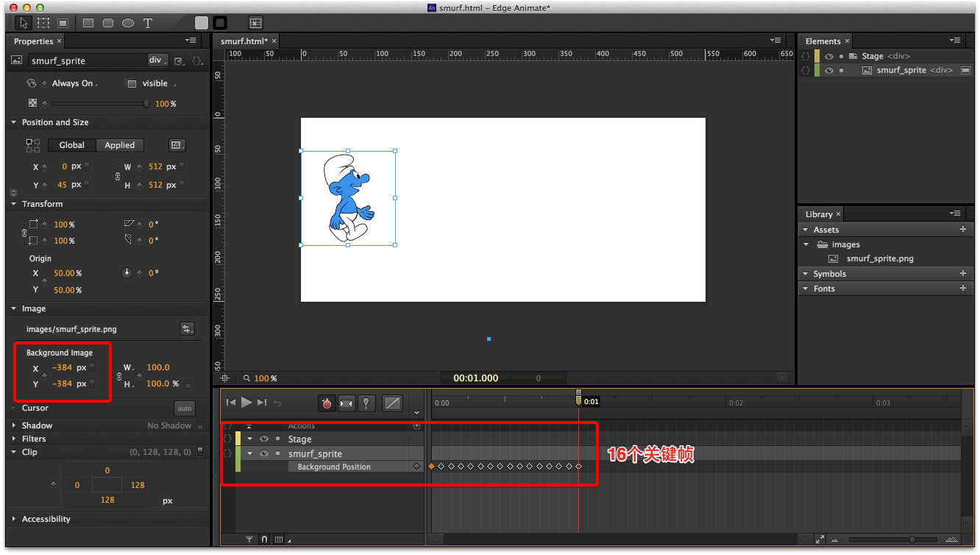Toggle smurf_sprite visibility eye in timeline
This screenshot has width=980, height=555.
tap(264, 453)
